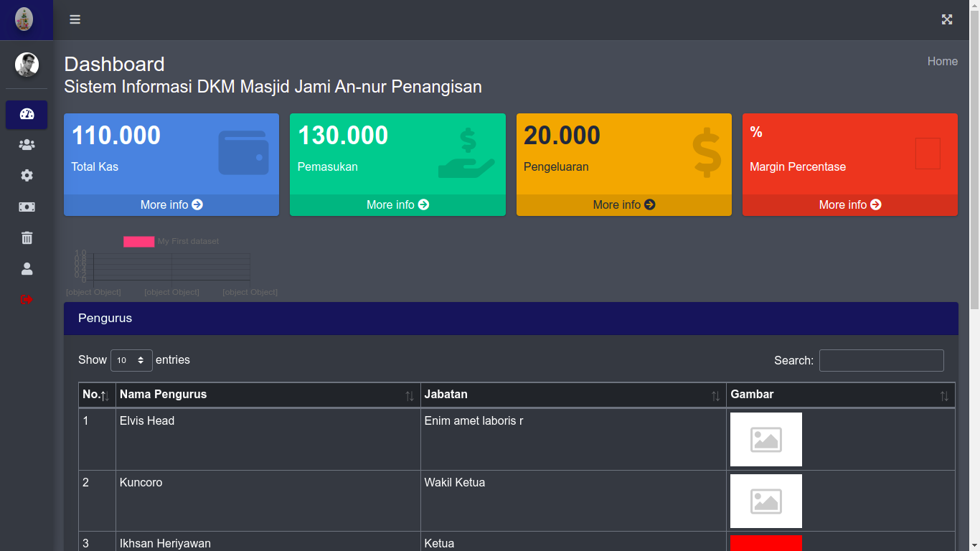The image size is (980, 551).
Task: Open the members group icon page
Action: click(27, 145)
